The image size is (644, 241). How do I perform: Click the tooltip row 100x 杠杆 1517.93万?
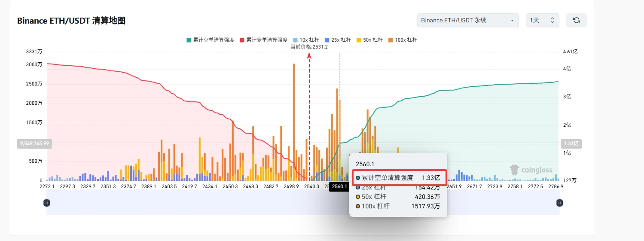(x=398, y=206)
